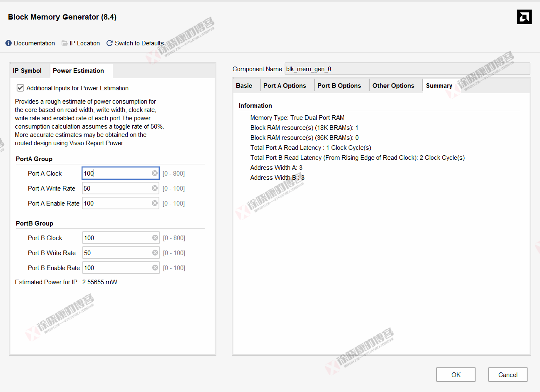Viewport: 540px width, 392px height.
Task: Clear the Port B Enable Rate field value
Action: pyautogui.click(x=155, y=268)
